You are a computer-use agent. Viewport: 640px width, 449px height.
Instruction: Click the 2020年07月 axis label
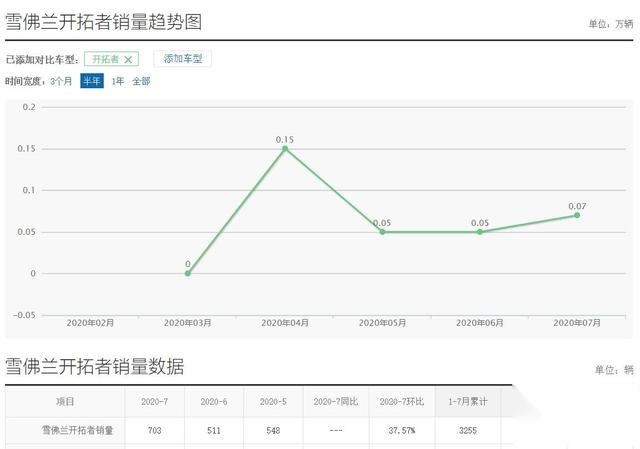point(577,323)
